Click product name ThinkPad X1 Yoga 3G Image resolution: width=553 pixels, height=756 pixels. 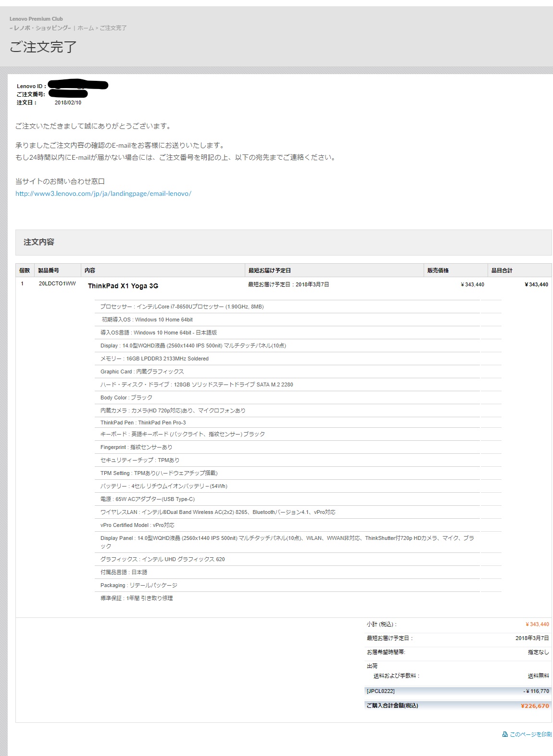tap(123, 286)
